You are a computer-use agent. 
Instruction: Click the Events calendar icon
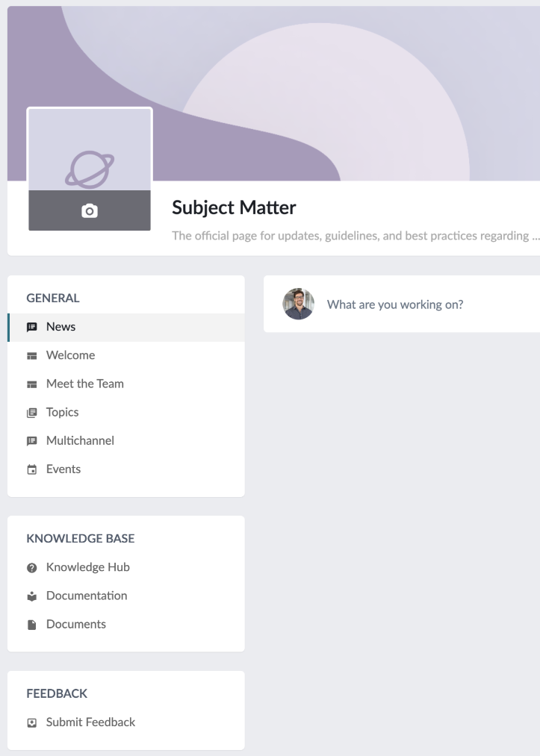coord(32,470)
